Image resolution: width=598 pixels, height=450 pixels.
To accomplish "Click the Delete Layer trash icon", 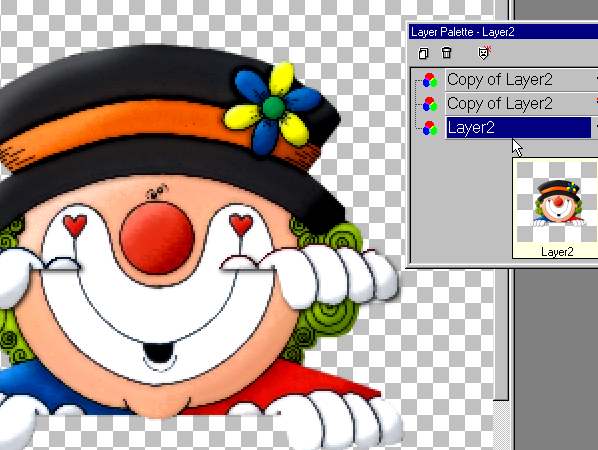I will pos(446,53).
